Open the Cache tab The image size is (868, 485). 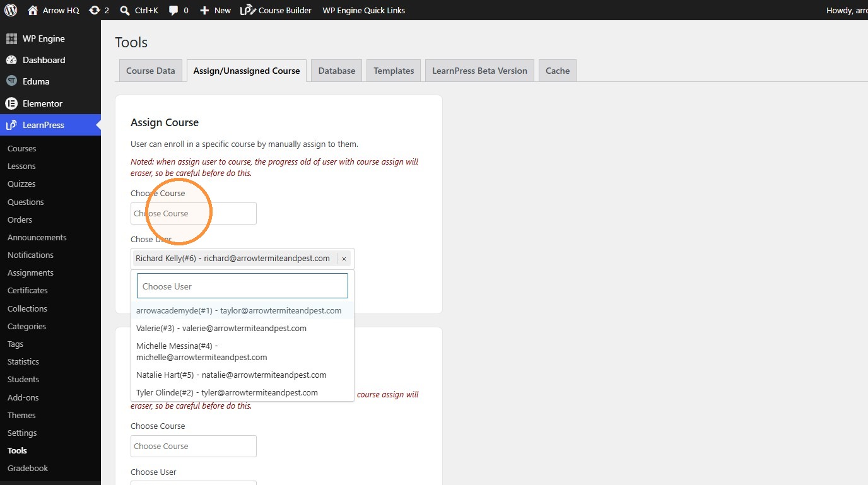pos(558,71)
